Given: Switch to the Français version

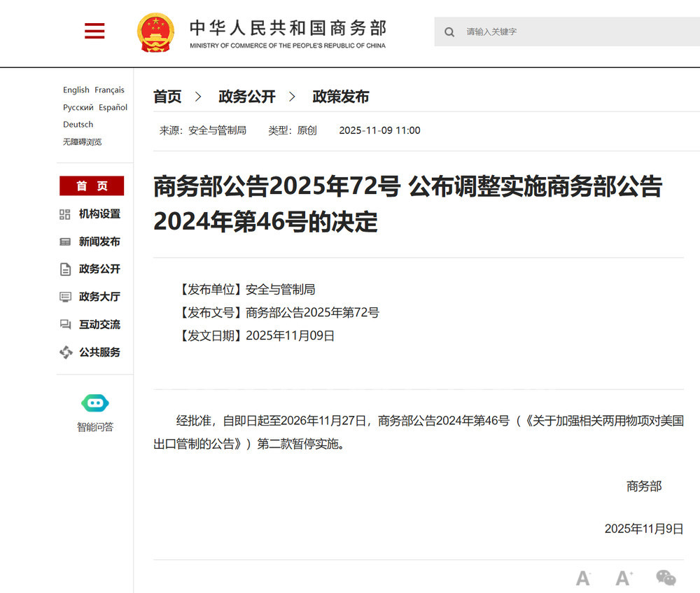Looking at the screenshot, I should point(109,90).
